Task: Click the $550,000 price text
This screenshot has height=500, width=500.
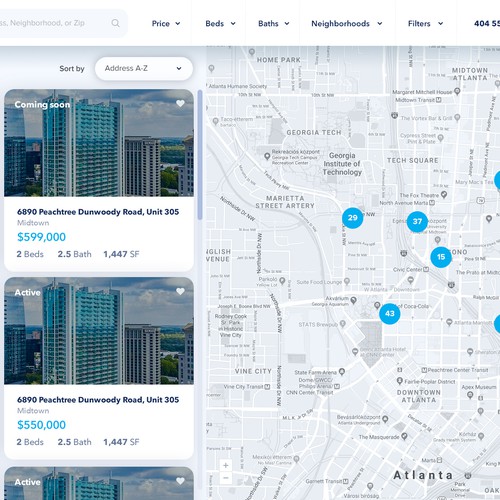Action: pos(41,425)
